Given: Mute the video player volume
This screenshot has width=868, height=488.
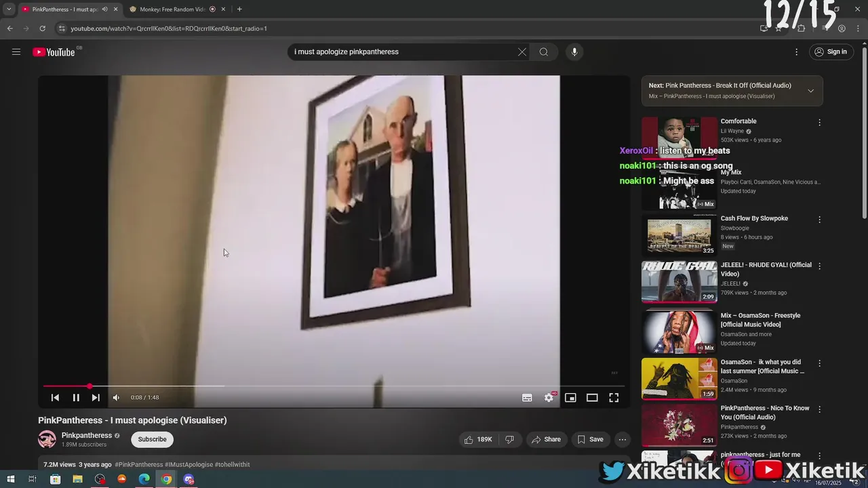Looking at the screenshot, I should [x=116, y=398].
